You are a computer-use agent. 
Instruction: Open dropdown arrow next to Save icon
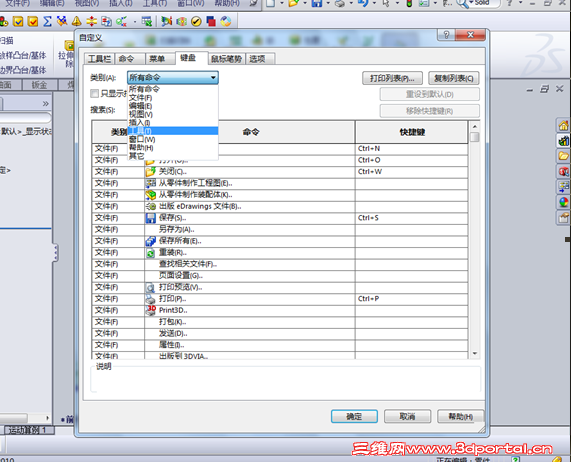(x=328, y=3)
